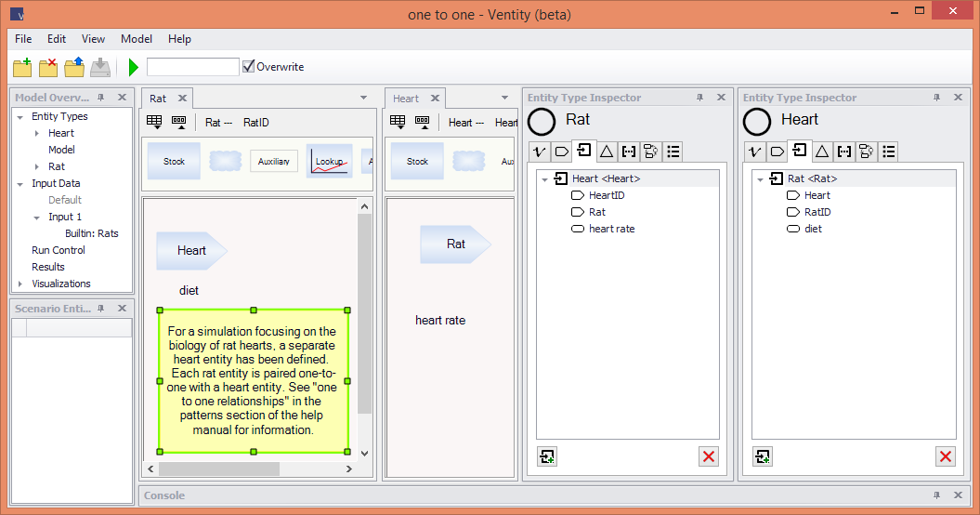Switch to the Heart diagram tab
980x515 pixels.
click(x=406, y=99)
